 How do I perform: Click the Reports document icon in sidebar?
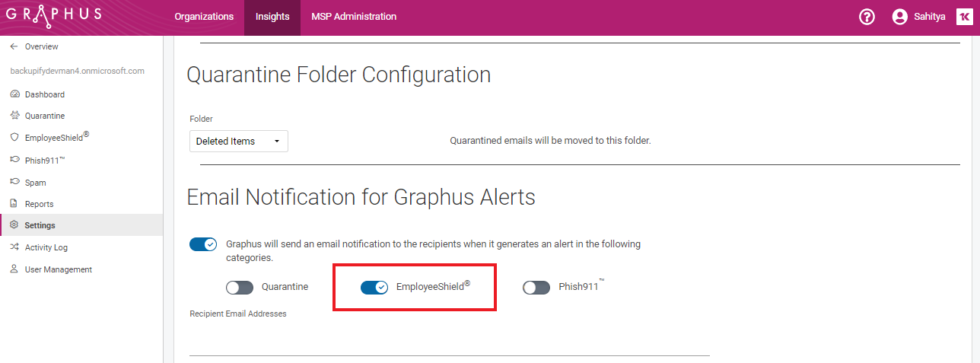tap(14, 204)
